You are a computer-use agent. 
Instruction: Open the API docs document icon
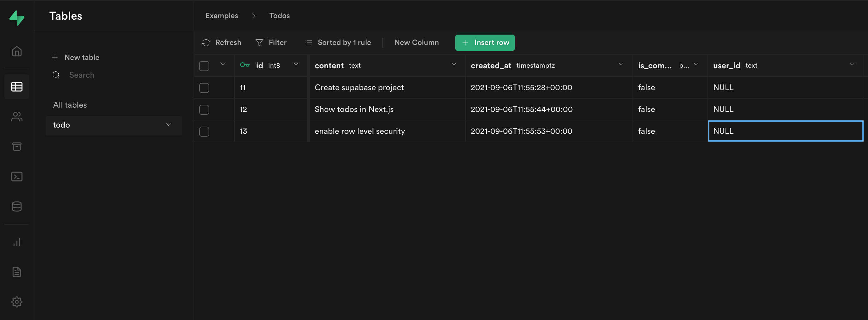pyautogui.click(x=17, y=272)
